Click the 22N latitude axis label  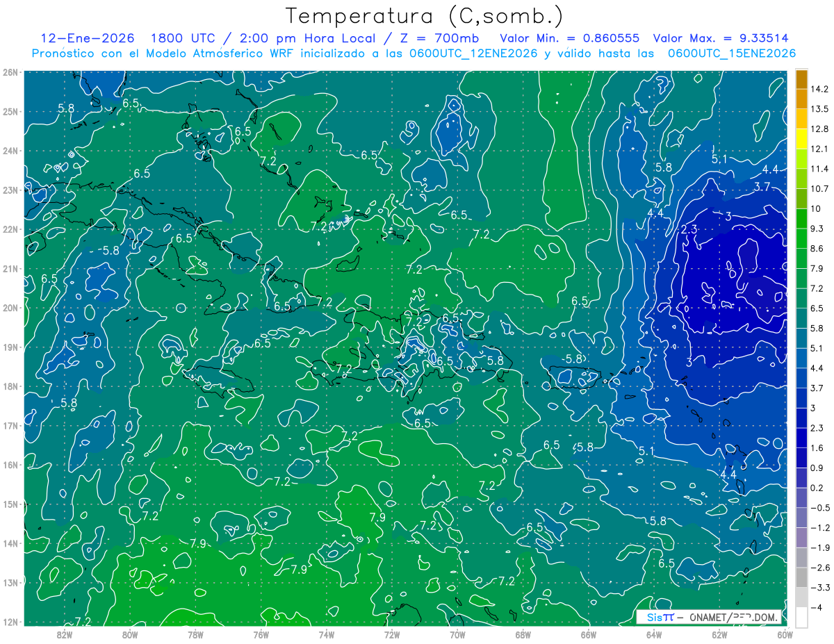pyautogui.click(x=10, y=229)
